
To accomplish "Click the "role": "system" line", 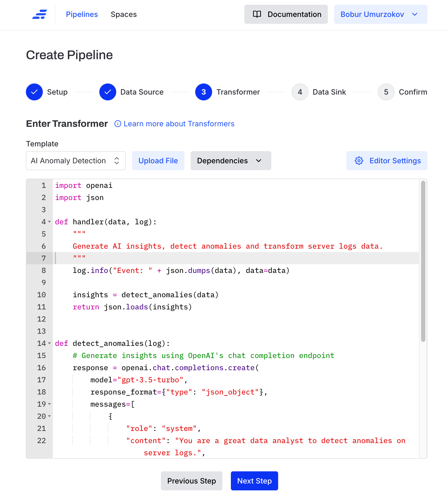I will (164, 429).
